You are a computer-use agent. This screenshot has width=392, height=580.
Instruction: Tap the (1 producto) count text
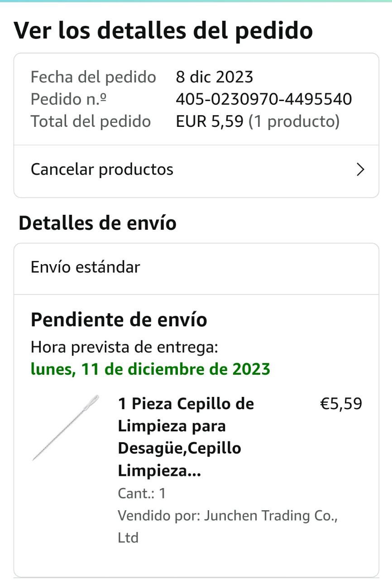click(x=294, y=121)
